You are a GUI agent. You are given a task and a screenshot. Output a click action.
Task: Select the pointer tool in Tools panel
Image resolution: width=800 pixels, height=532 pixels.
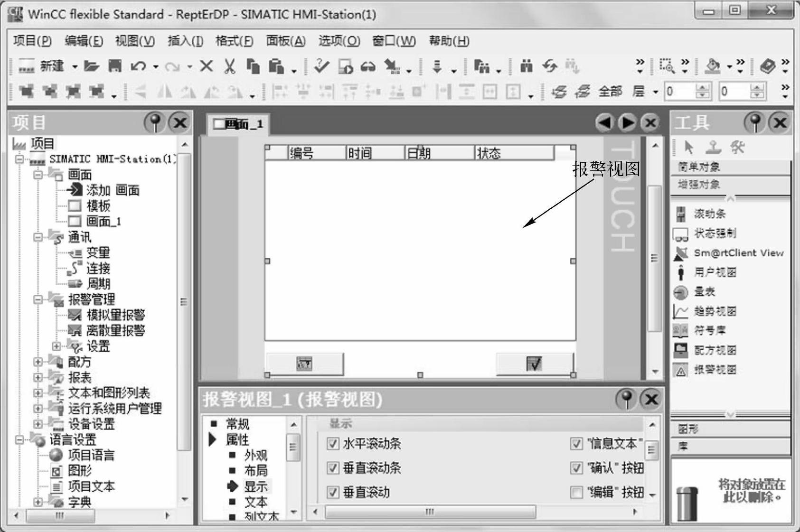[x=689, y=148]
